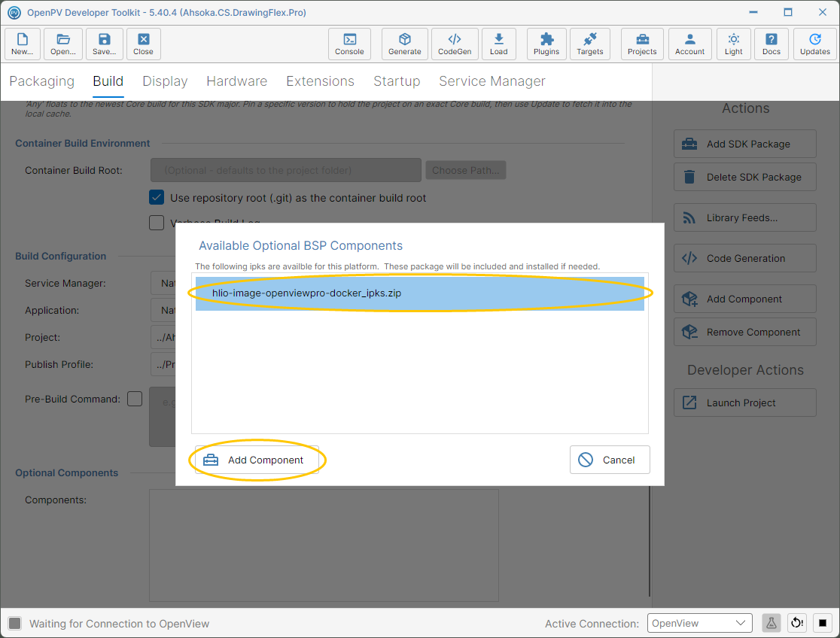
Task: Select hlio-image-openviewpro-docker_ipks.zip list entry
Action: (420, 293)
